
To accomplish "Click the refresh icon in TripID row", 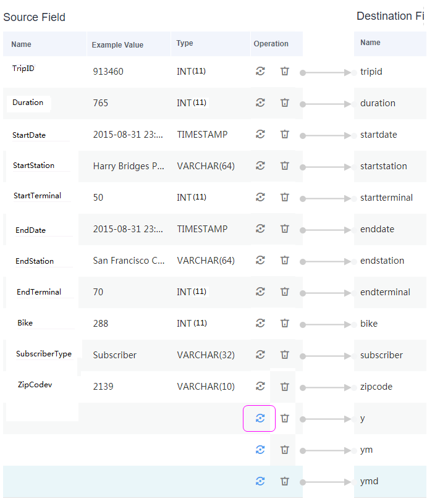I will point(260,71).
